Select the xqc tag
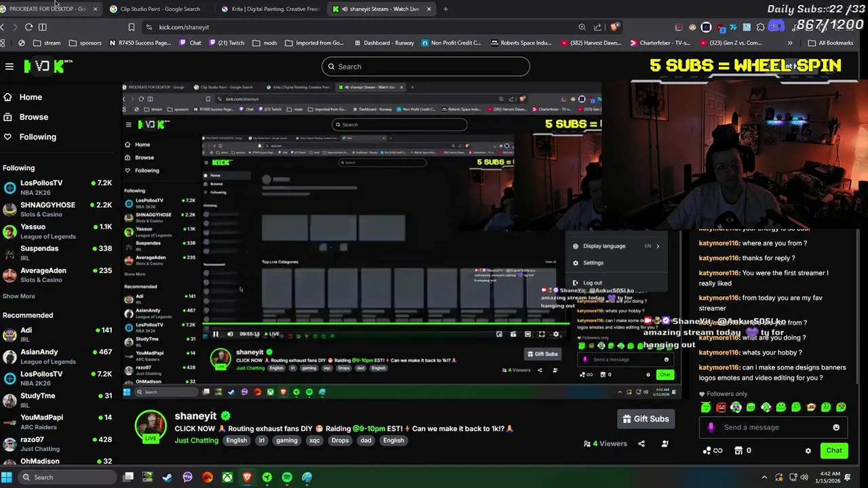Screen dimensions: 868x488 coord(315,441)
